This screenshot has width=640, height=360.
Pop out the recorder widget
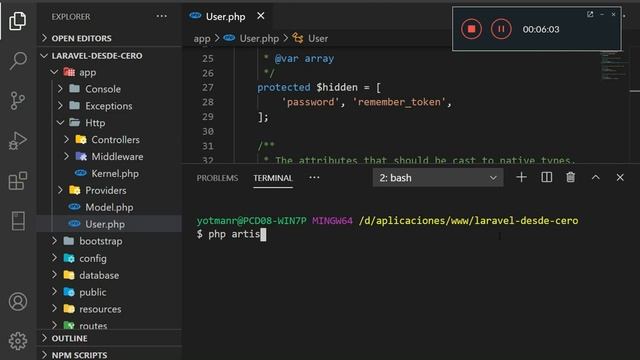[590, 14]
